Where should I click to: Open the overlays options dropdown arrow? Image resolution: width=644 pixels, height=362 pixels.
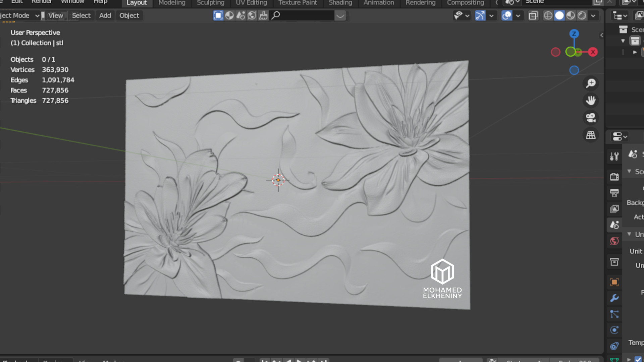point(518,15)
